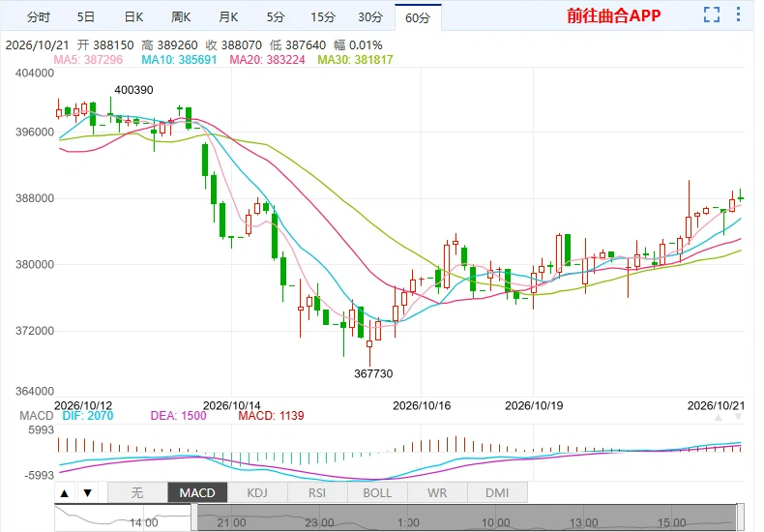The width and height of the screenshot is (764, 532).
Task: Click the 2026/10/14 date axis label
Action: tap(231, 406)
